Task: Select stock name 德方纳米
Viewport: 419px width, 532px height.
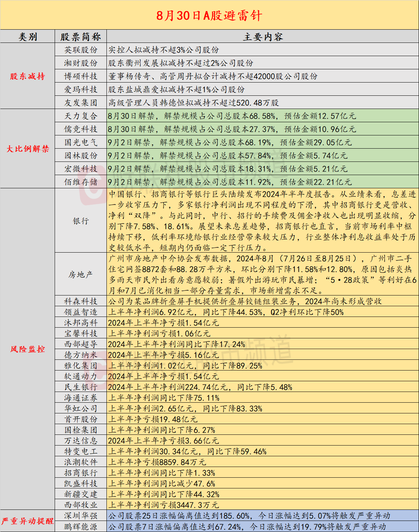Action: click(x=81, y=355)
